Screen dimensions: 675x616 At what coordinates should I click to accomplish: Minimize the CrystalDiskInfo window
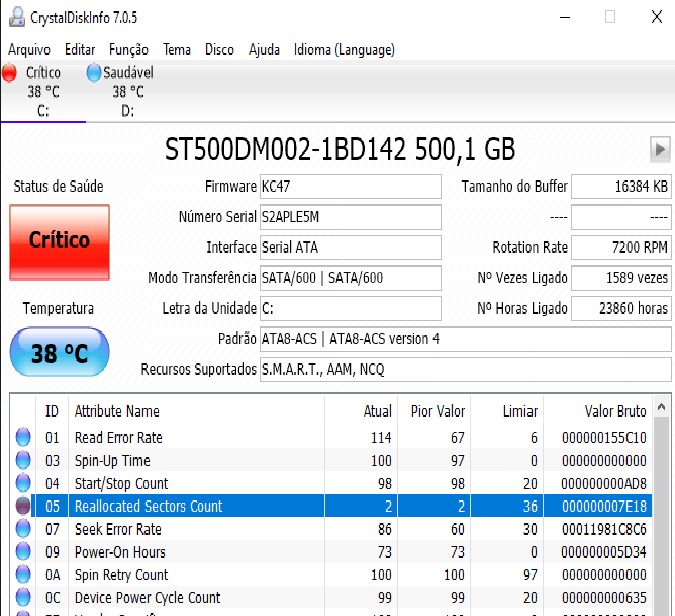[565, 17]
